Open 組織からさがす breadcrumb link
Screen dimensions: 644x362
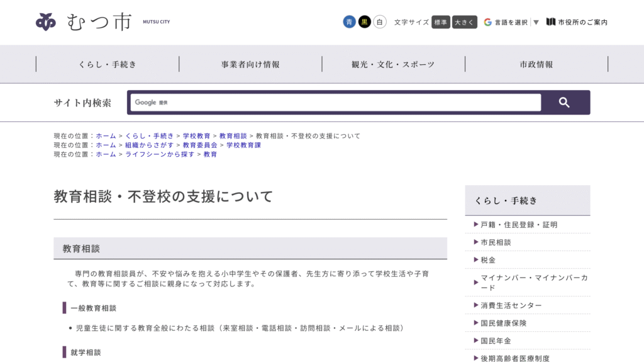click(150, 145)
